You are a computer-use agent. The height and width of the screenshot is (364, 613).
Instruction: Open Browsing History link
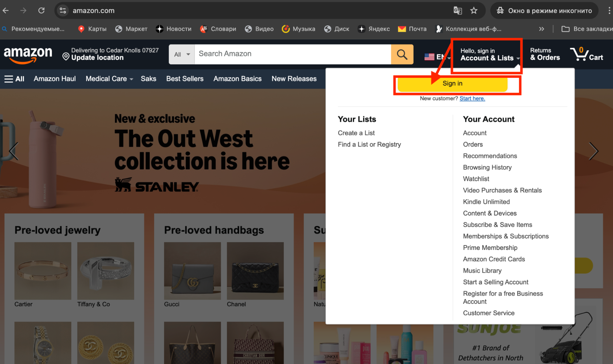tap(487, 167)
